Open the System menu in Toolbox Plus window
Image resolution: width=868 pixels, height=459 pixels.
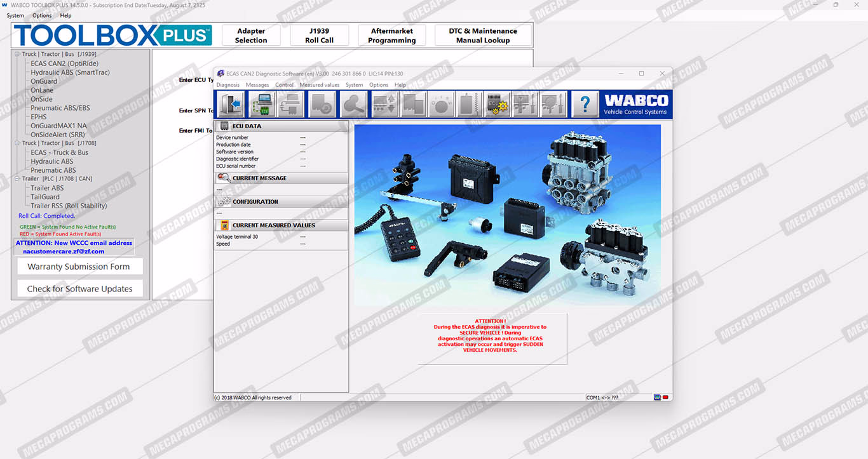tap(15, 16)
